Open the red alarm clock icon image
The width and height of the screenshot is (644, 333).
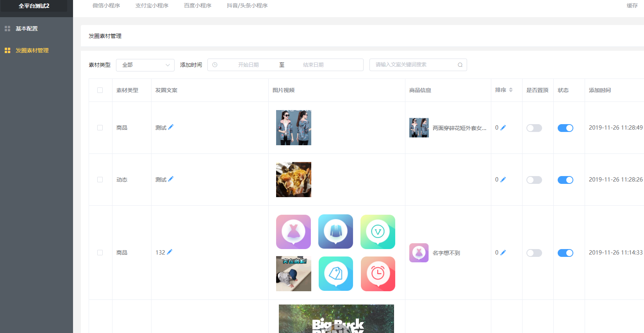378,274
